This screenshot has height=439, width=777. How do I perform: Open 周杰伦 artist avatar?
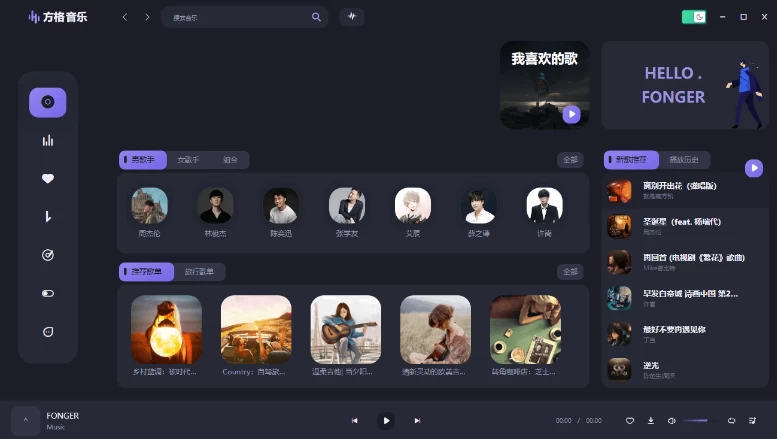[149, 206]
